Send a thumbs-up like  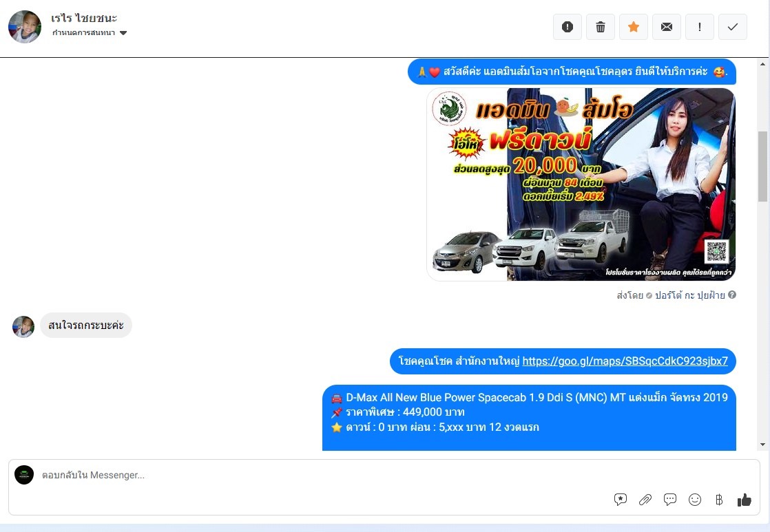[x=744, y=500]
